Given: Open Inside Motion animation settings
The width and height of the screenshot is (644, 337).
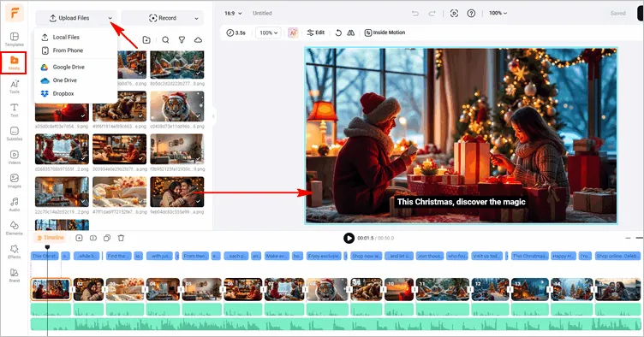Looking at the screenshot, I should 385,33.
